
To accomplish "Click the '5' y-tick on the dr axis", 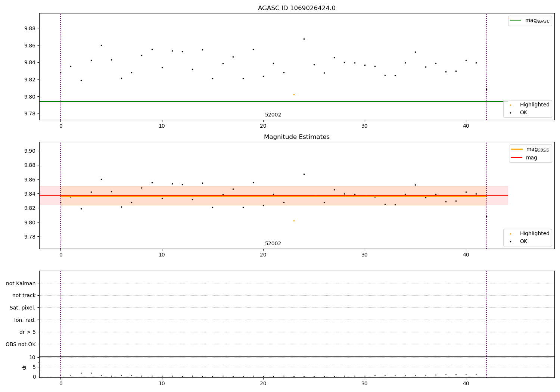I will click(34, 367).
